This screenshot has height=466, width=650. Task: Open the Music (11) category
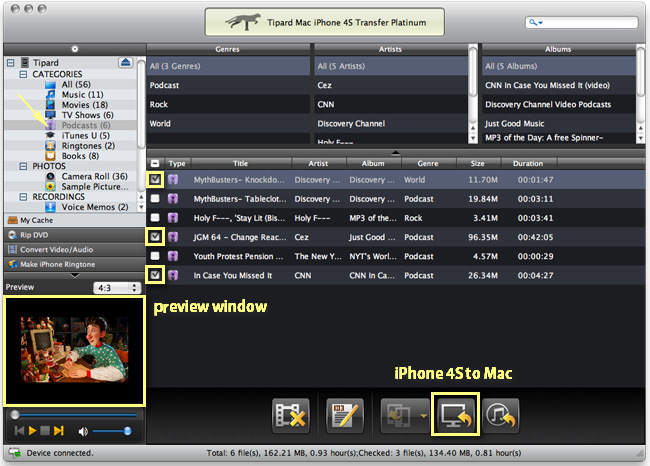click(x=82, y=95)
